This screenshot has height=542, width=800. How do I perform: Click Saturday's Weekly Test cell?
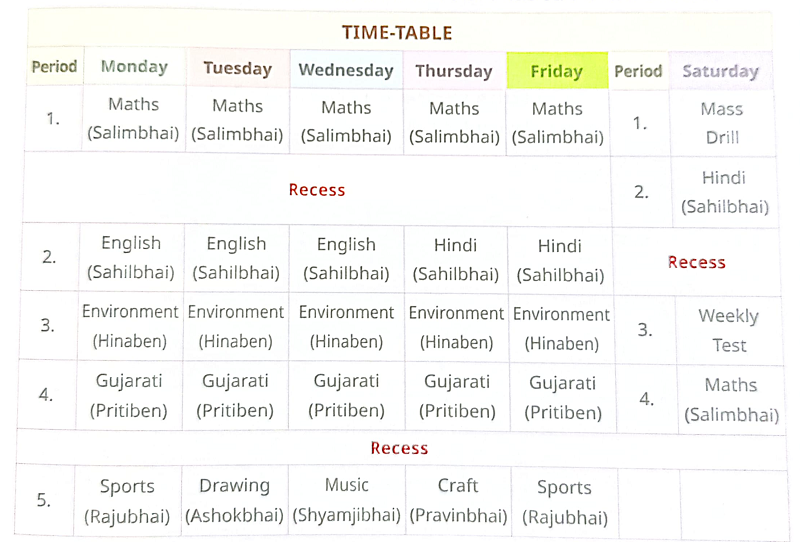729,330
